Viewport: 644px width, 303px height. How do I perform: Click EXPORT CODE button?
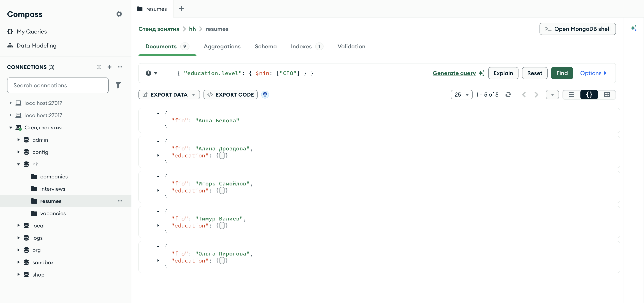click(230, 95)
